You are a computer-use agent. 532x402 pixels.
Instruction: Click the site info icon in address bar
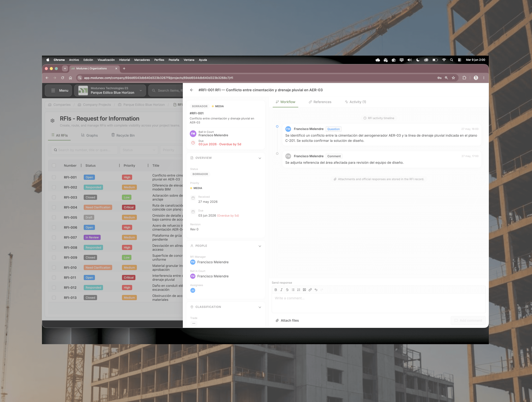80,78
